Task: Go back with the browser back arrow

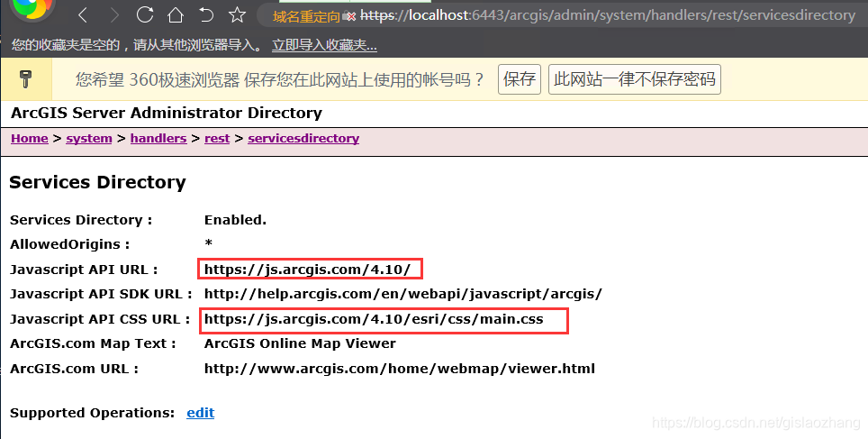Action: tap(84, 15)
